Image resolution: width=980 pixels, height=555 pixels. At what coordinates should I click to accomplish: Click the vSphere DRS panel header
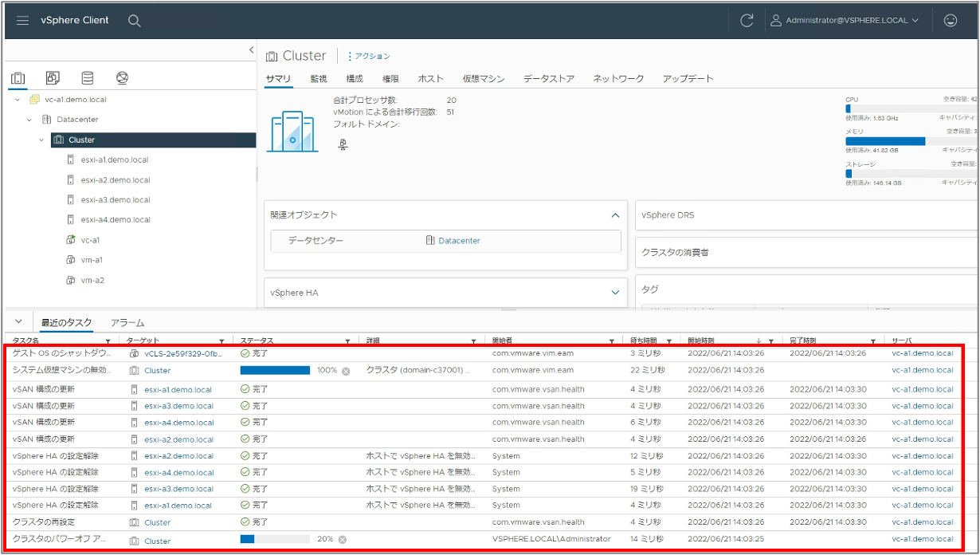[x=806, y=215]
